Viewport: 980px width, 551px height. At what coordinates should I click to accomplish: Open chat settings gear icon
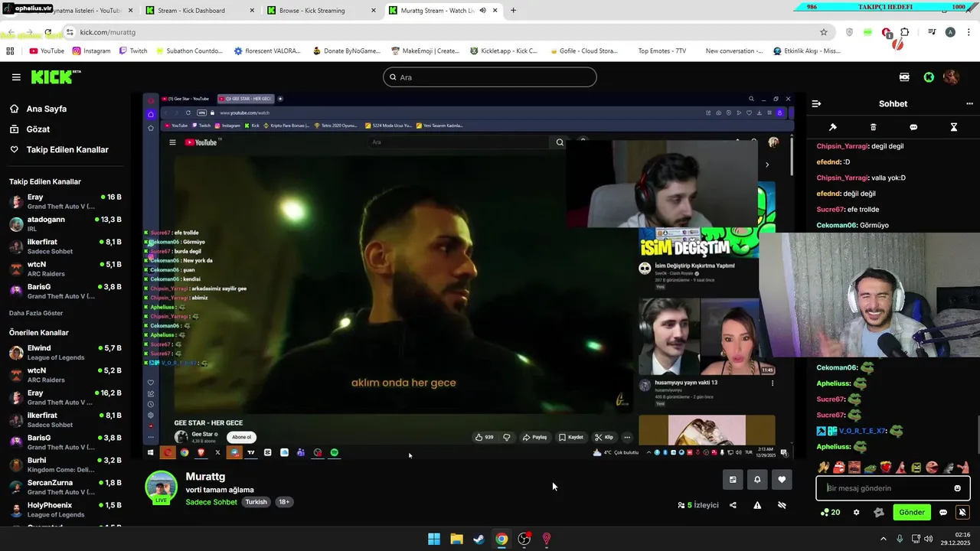pyautogui.click(x=857, y=513)
